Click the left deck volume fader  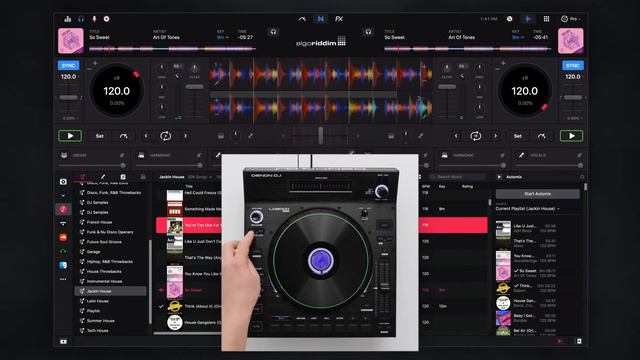194,87
